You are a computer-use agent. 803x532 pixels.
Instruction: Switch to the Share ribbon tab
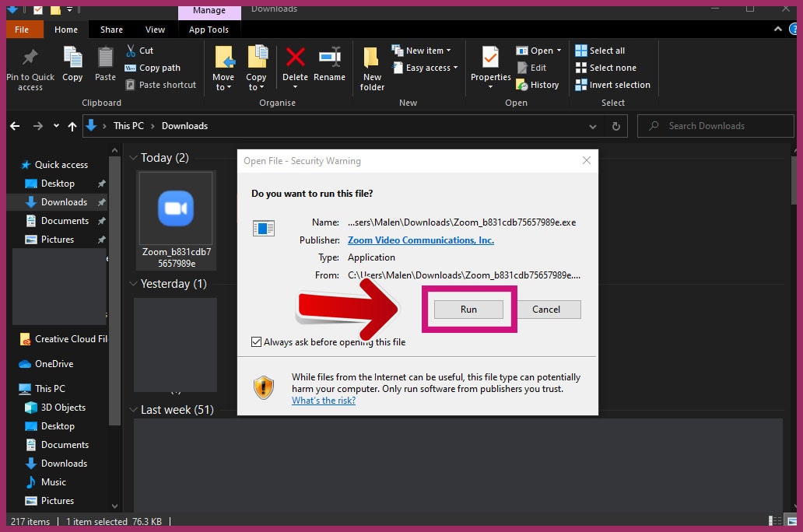pos(111,30)
